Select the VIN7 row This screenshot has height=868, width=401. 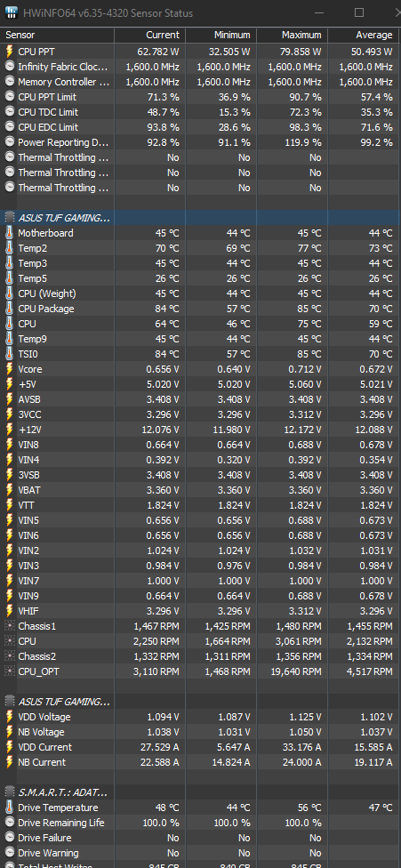coord(200,581)
